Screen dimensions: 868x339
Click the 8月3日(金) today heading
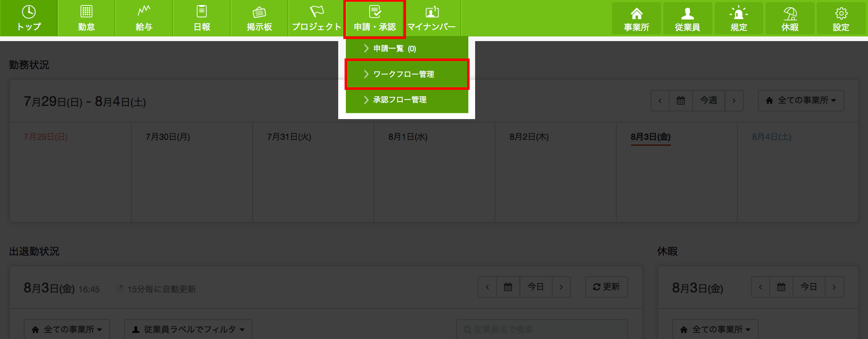[x=651, y=137]
